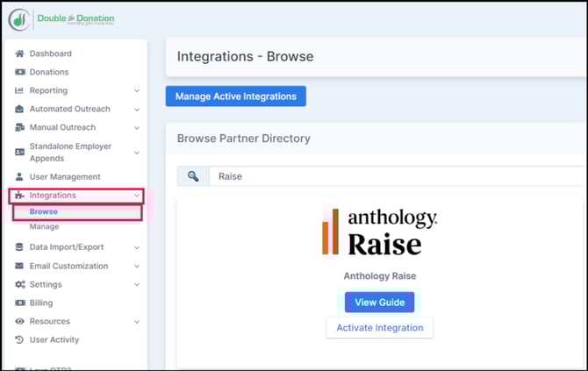Click the Settings gears icon

(19, 284)
